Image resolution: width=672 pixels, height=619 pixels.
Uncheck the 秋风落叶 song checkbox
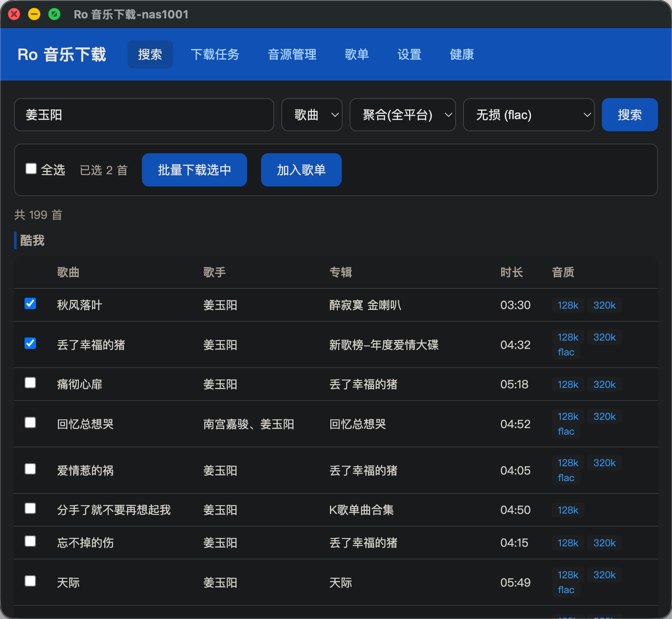click(30, 303)
